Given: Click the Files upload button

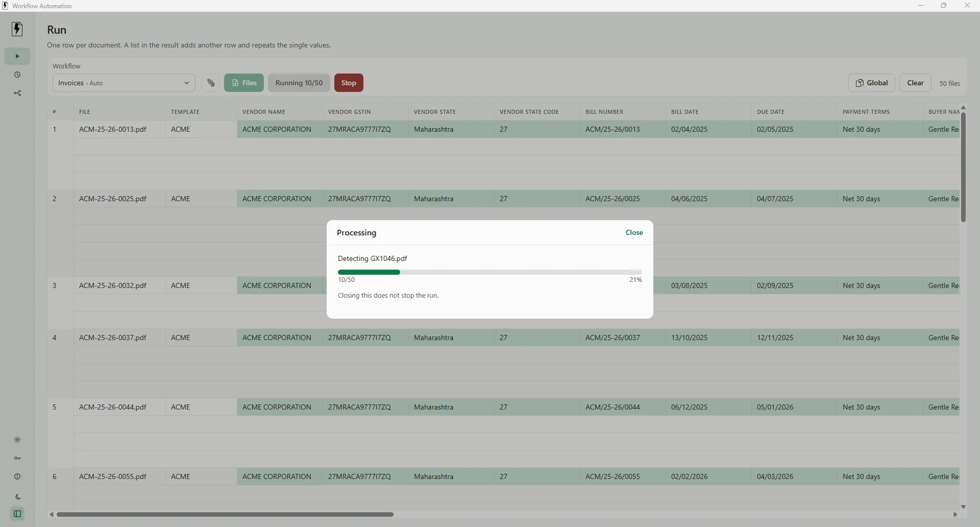Looking at the screenshot, I should (x=244, y=83).
